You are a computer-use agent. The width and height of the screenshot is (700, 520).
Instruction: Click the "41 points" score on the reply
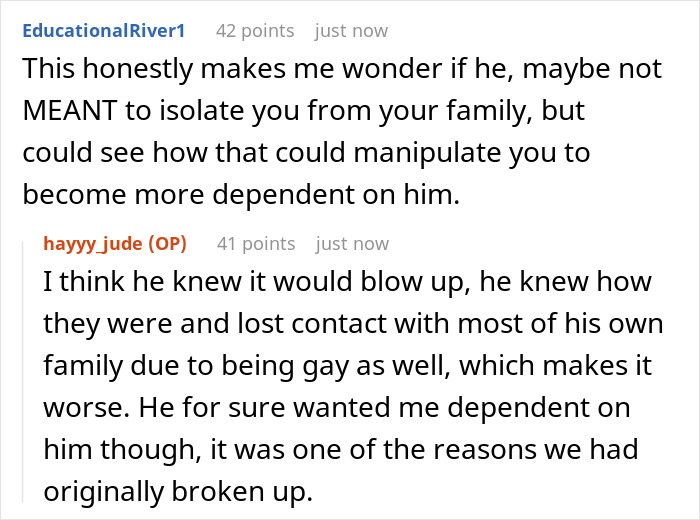coord(256,243)
